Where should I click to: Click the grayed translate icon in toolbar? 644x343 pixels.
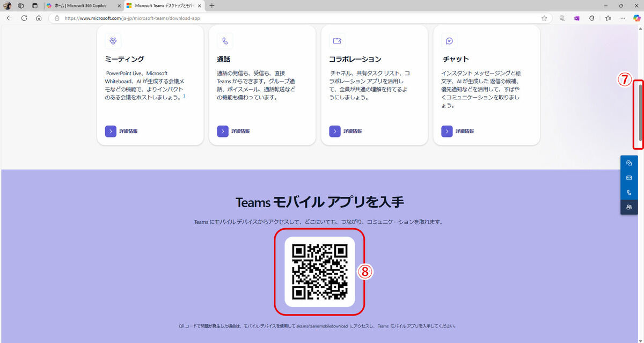tap(562, 18)
